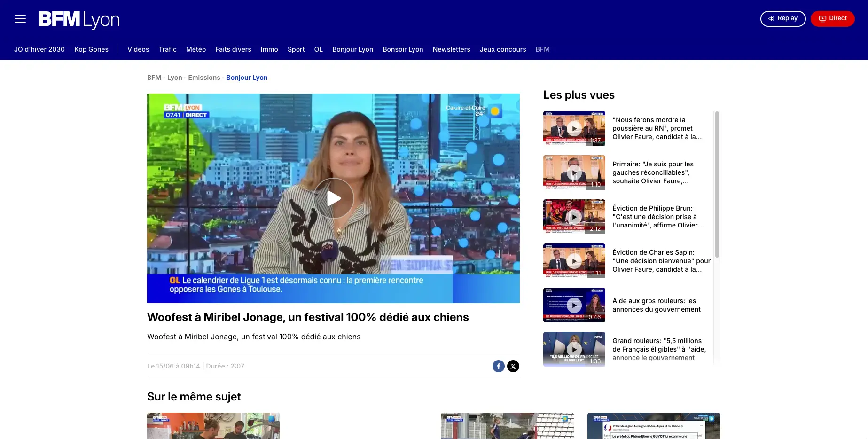Open Faits divers section
The image size is (868, 439).
coord(233,49)
